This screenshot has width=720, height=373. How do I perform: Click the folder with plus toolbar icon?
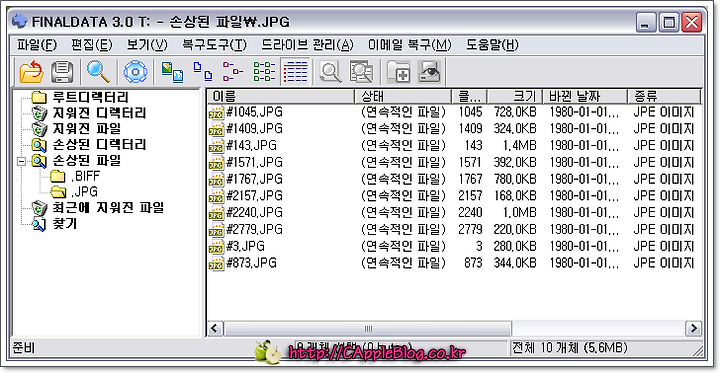[398, 72]
